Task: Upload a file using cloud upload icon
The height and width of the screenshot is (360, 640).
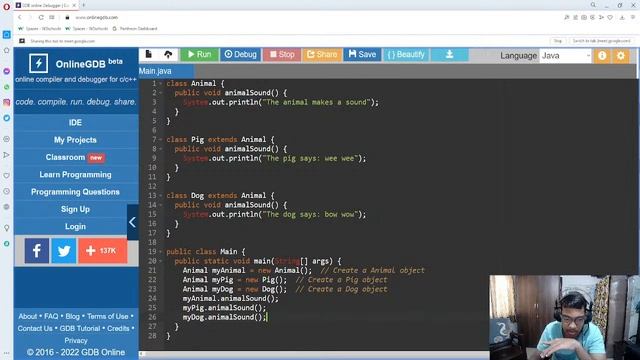Action: point(168,54)
